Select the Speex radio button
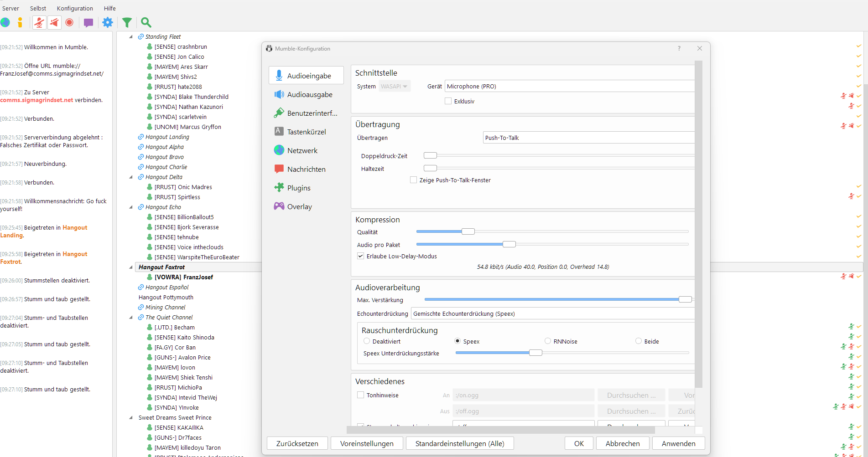The image size is (868, 457). click(x=457, y=341)
